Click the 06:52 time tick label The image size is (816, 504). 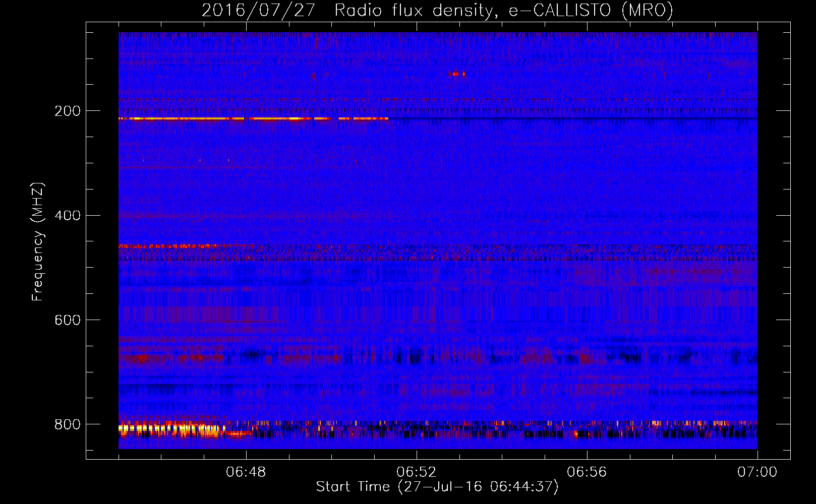[417, 472]
